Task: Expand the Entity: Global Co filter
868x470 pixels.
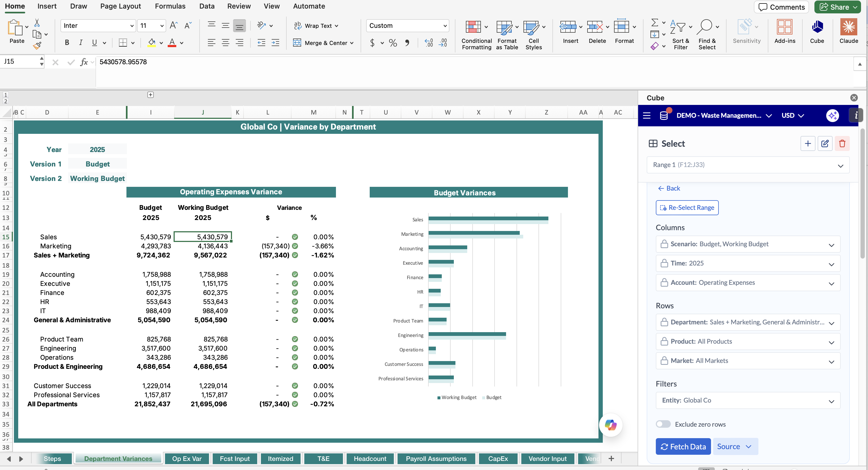Action: click(748, 400)
